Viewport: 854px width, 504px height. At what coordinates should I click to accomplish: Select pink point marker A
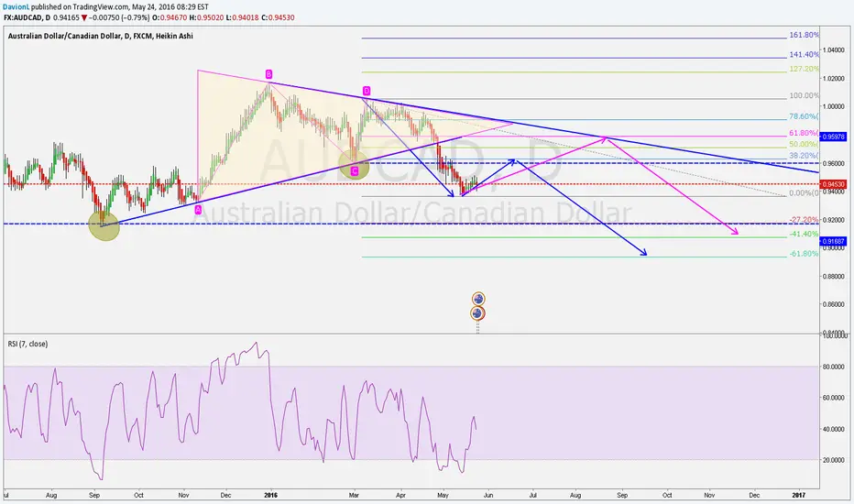(x=198, y=209)
